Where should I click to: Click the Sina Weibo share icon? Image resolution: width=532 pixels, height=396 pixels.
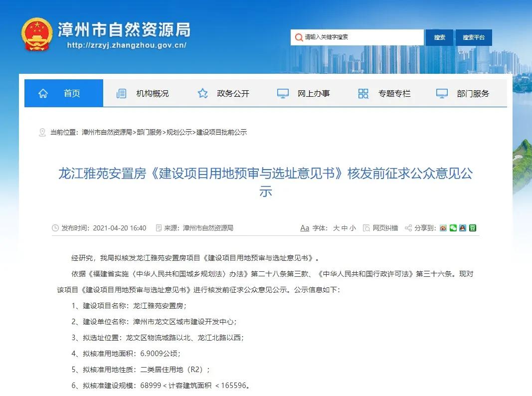tap(443, 228)
